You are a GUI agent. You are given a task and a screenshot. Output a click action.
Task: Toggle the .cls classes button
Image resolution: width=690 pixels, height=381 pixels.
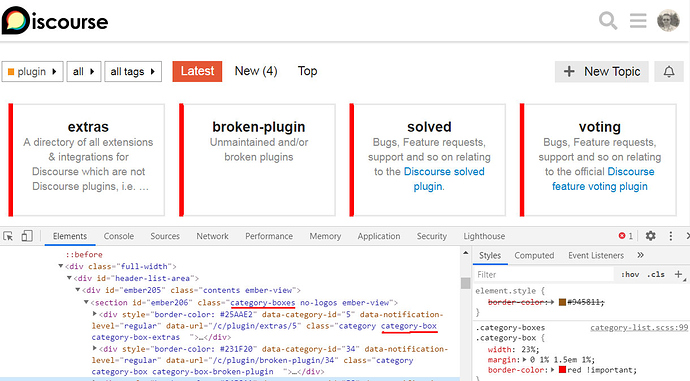[x=656, y=275]
